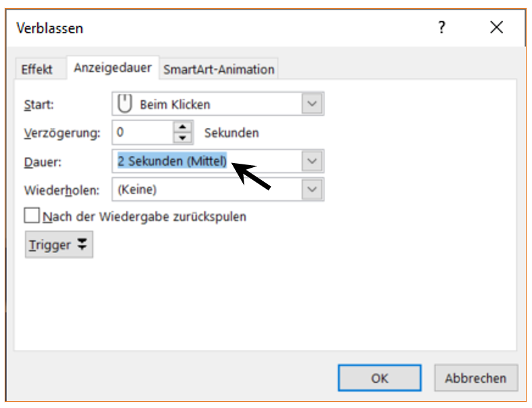The image size is (532, 408).
Task: Click inside the Verzögerung number field
Action: 141,133
